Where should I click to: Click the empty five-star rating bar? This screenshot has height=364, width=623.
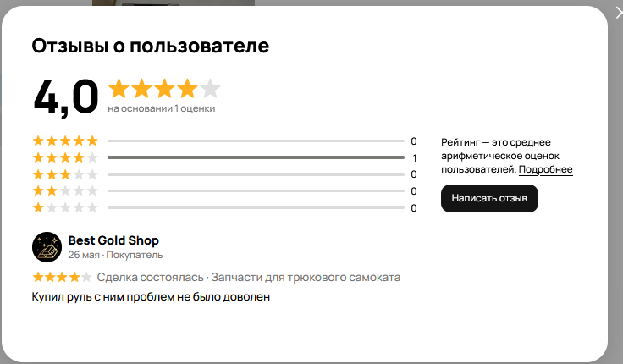pyautogui.click(x=256, y=141)
